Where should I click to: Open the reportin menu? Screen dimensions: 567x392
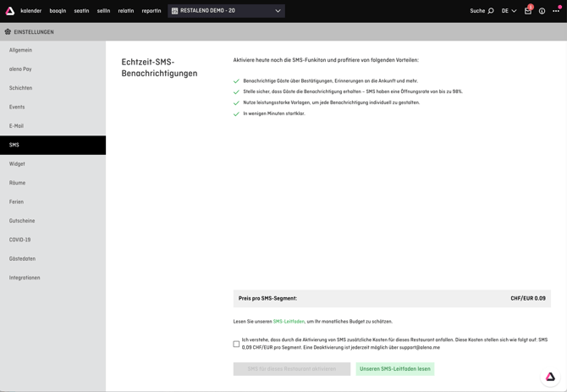click(x=151, y=11)
